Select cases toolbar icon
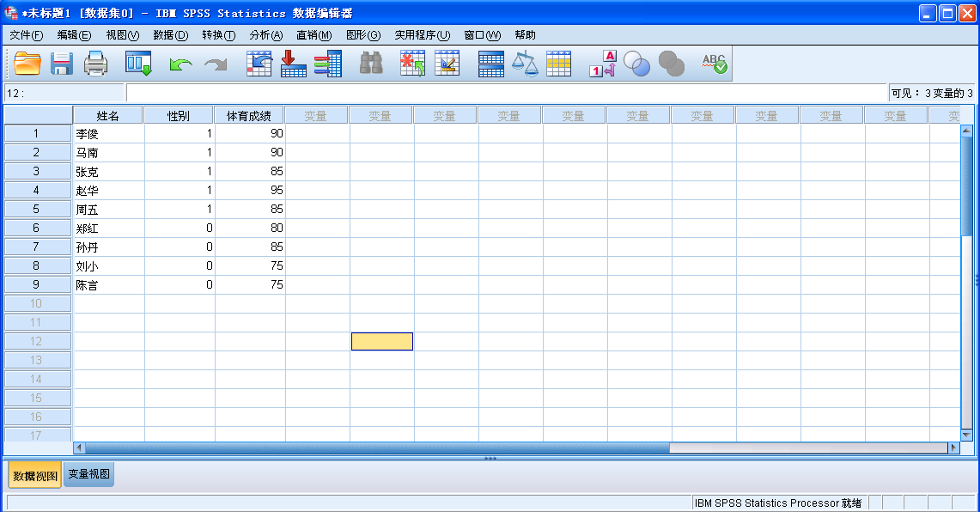Viewport: 980px width, 512px height. [x=559, y=64]
